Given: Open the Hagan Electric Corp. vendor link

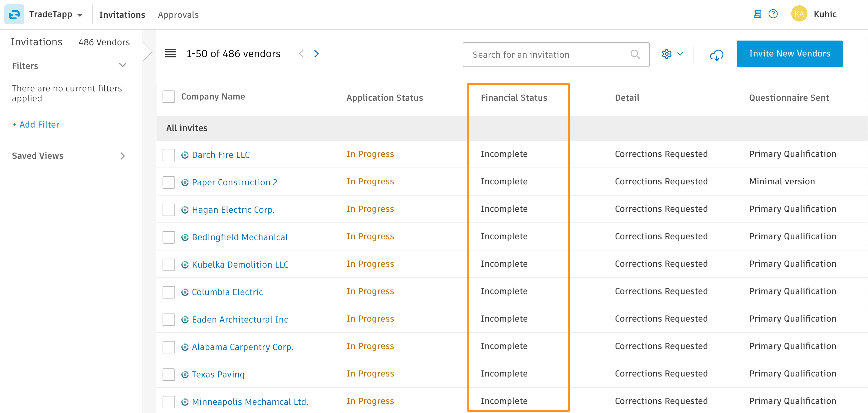Looking at the screenshot, I should point(233,210).
